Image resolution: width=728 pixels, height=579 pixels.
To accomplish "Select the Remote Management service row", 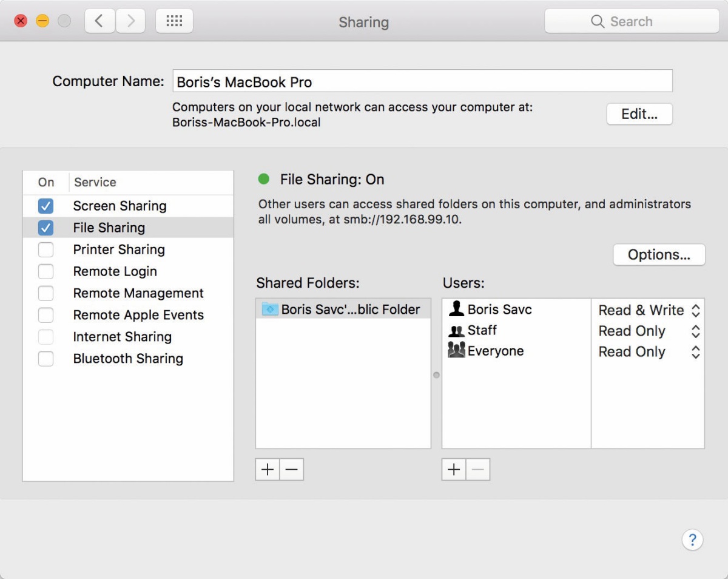I will pos(128,293).
